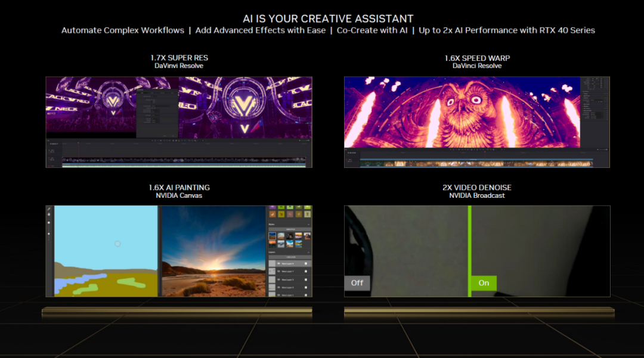Collapse the Layers section in Canvas
The height and width of the screenshot is (358, 644).
pyautogui.click(x=308, y=252)
